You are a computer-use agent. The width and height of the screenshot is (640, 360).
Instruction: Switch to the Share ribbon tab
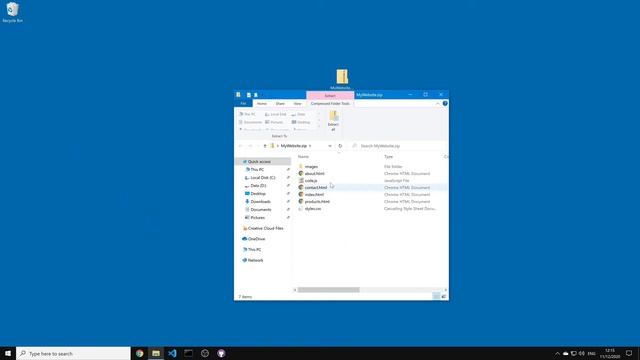(280, 104)
